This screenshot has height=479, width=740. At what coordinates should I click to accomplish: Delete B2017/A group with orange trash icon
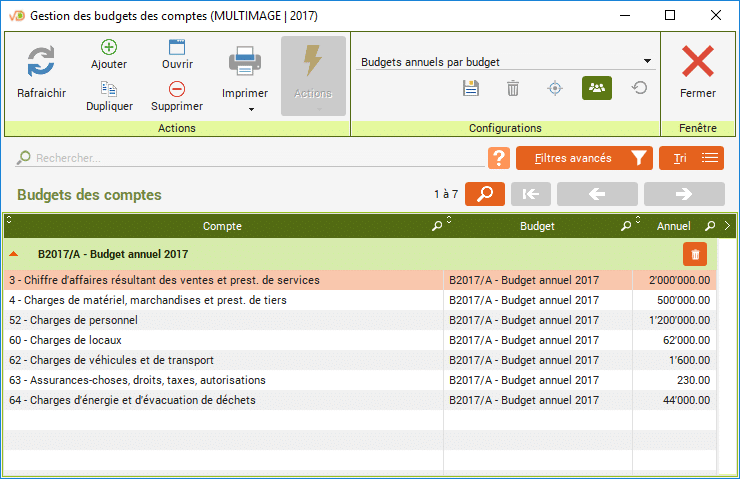696,254
